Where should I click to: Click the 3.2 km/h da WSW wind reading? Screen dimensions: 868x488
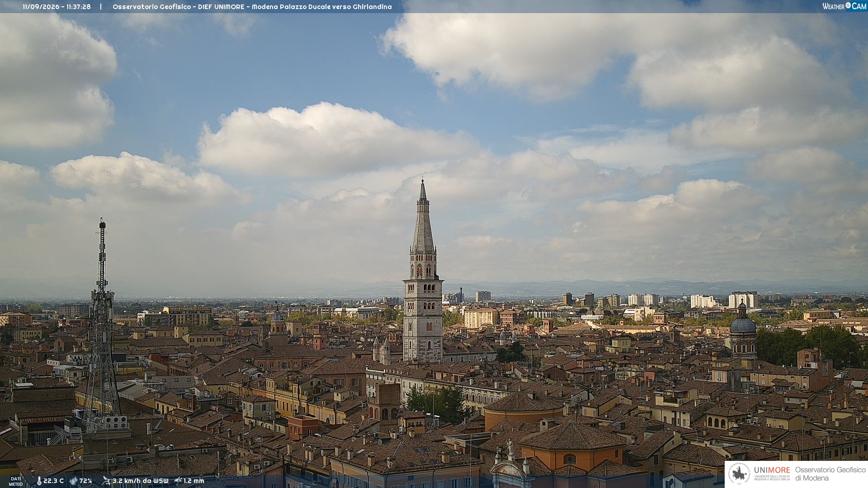coord(140,481)
